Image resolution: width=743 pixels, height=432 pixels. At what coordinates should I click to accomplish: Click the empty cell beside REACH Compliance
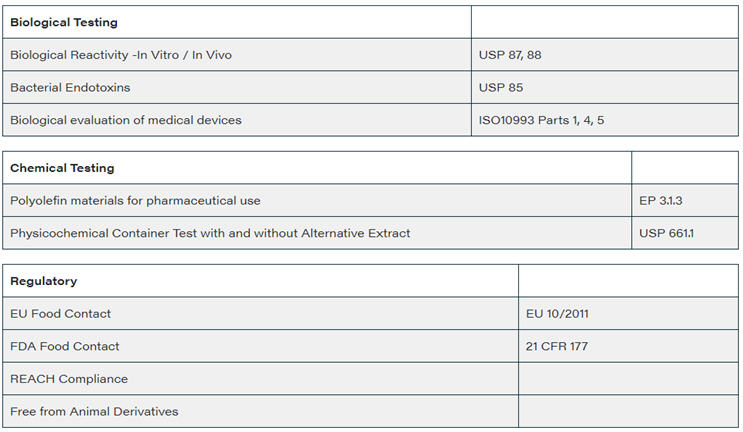click(629, 379)
